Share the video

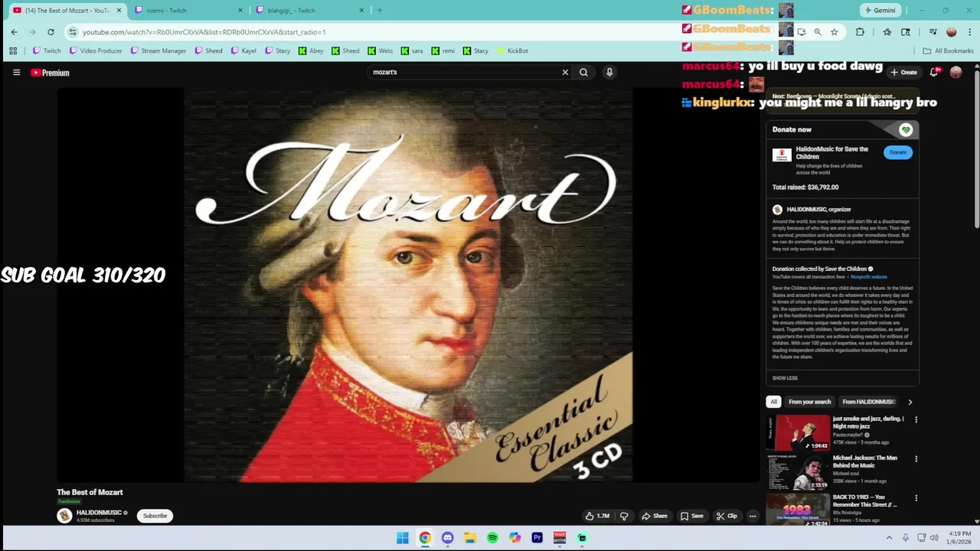(655, 516)
